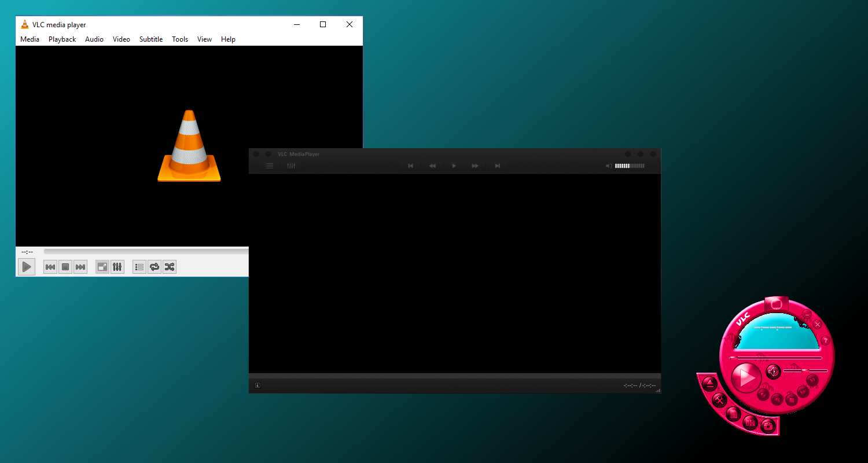Open the Video menu
This screenshot has width=868, height=463.
[122, 39]
